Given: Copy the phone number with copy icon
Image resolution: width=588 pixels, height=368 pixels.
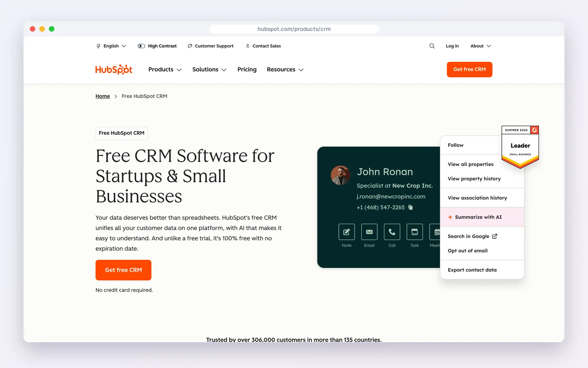Looking at the screenshot, I should tap(410, 208).
